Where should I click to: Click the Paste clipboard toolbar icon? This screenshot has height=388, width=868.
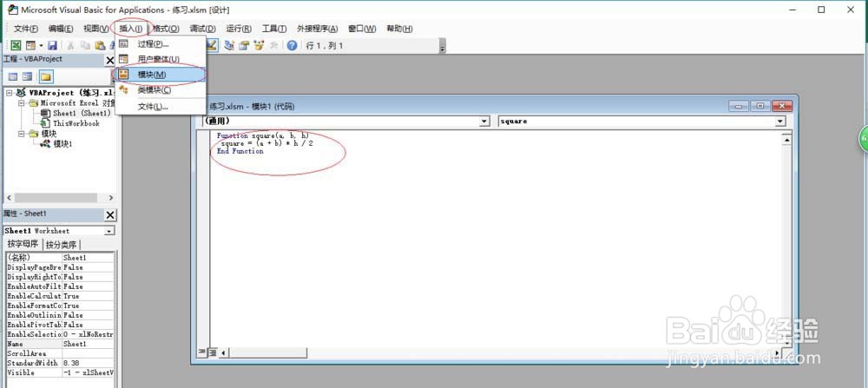[100, 46]
